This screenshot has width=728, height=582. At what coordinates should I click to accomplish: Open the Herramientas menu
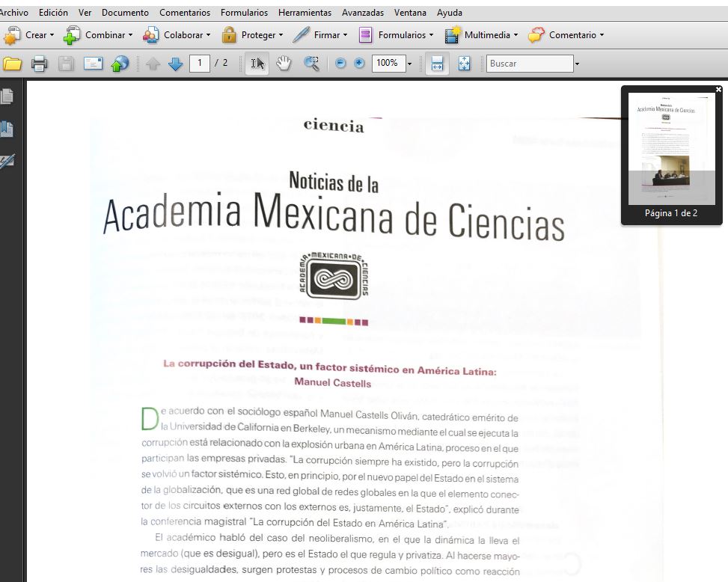coord(305,13)
